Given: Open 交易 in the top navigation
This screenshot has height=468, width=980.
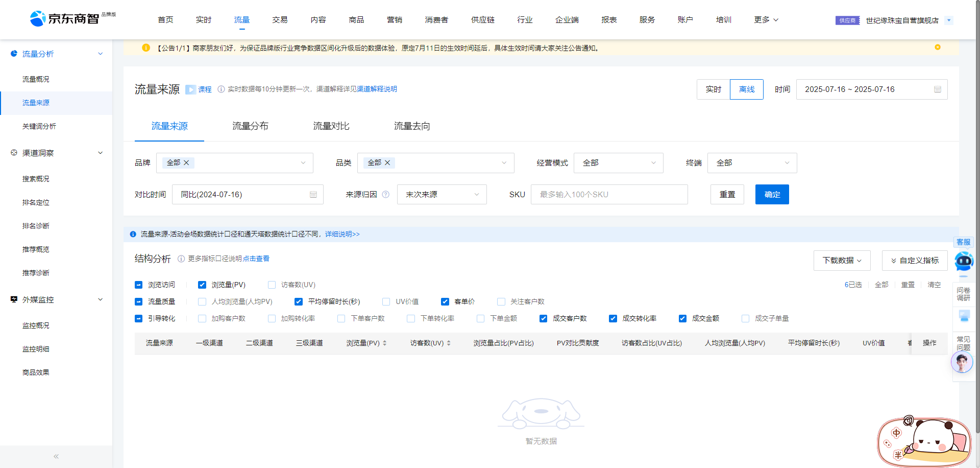Looking at the screenshot, I should tap(280, 20).
